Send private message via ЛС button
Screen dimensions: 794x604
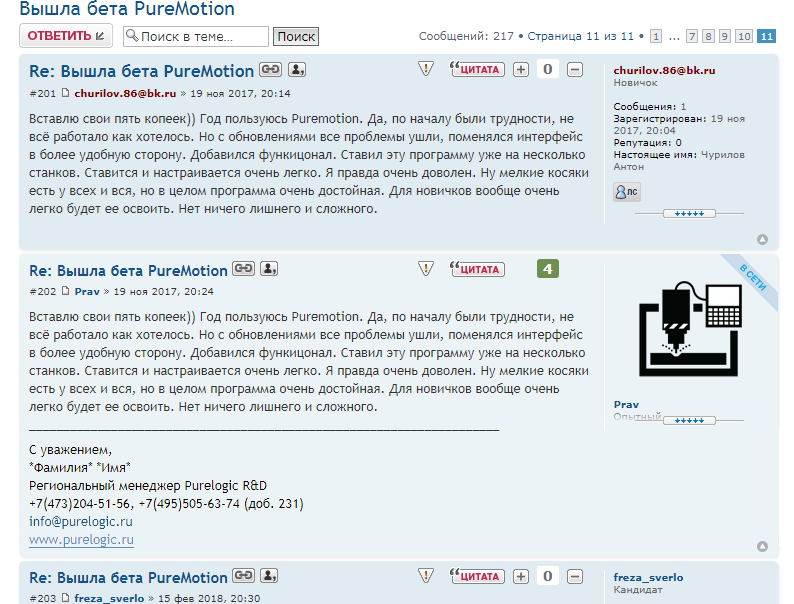(627, 192)
